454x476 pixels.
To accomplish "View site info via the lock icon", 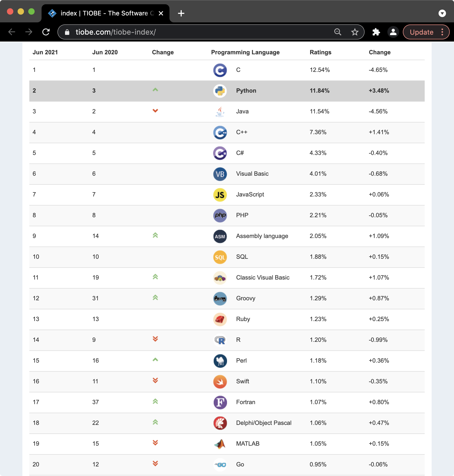I will 67,32.
